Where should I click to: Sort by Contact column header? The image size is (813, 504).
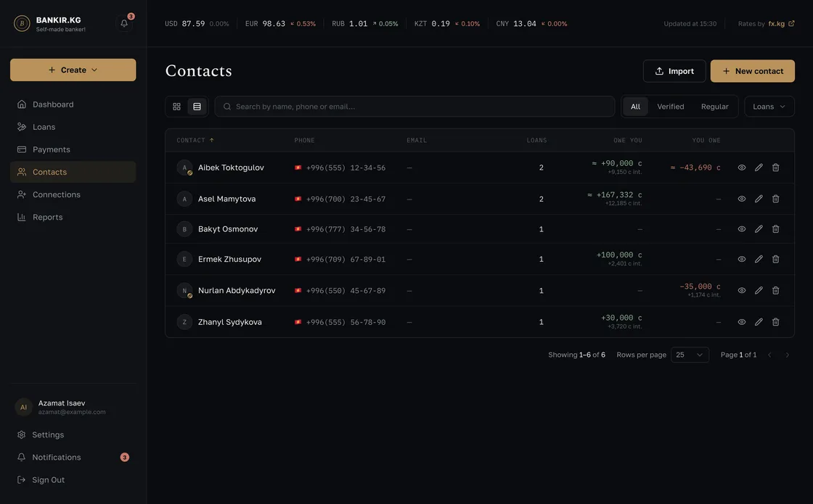(x=195, y=141)
